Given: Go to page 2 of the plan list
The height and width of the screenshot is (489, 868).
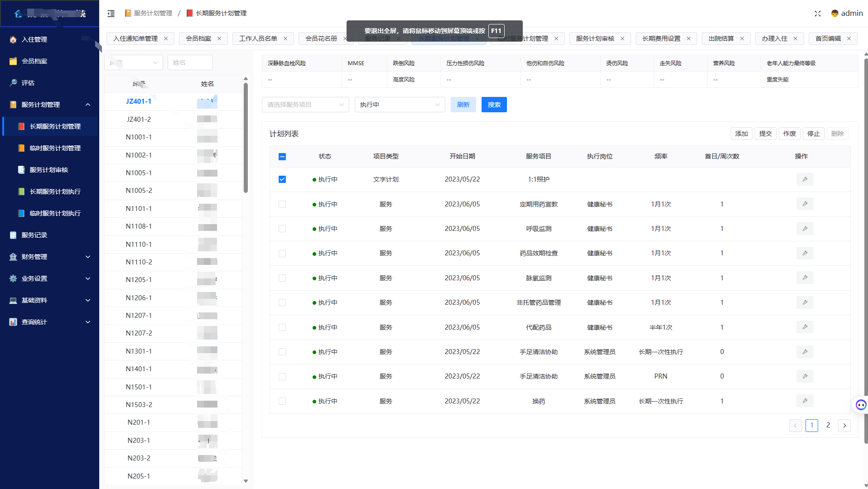Looking at the screenshot, I should click(828, 426).
